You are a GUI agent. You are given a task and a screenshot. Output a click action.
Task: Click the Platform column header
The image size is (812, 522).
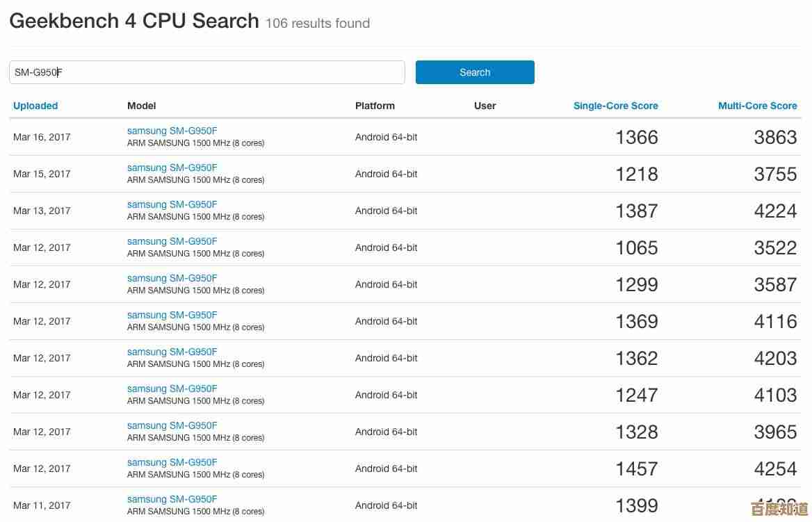[x=375, y=106]
